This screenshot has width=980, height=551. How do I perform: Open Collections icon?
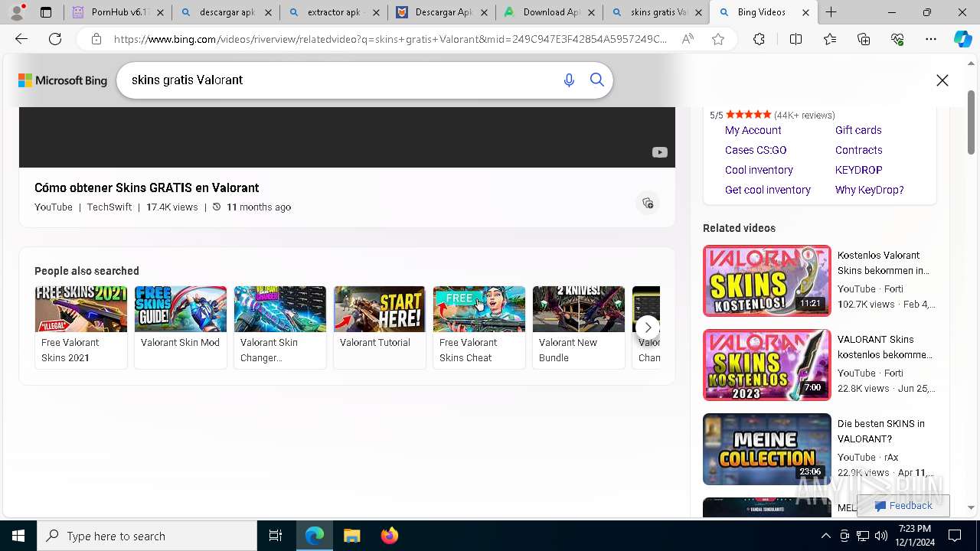coord(864,39)
